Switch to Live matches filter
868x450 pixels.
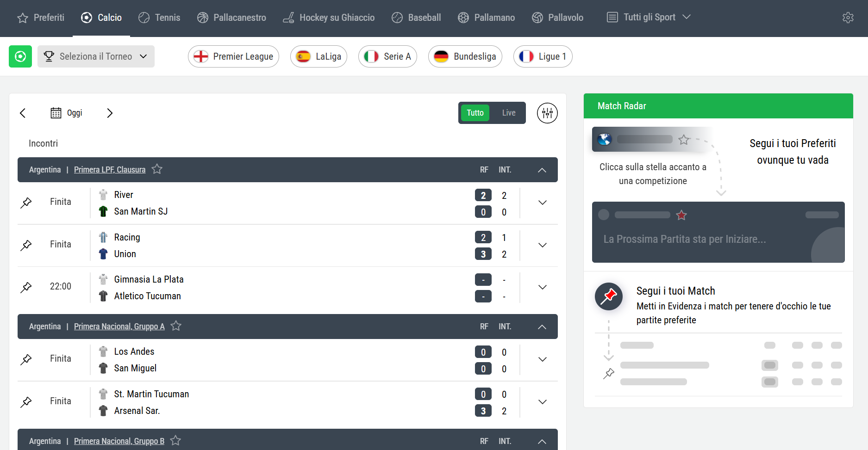tap(508, 113)
